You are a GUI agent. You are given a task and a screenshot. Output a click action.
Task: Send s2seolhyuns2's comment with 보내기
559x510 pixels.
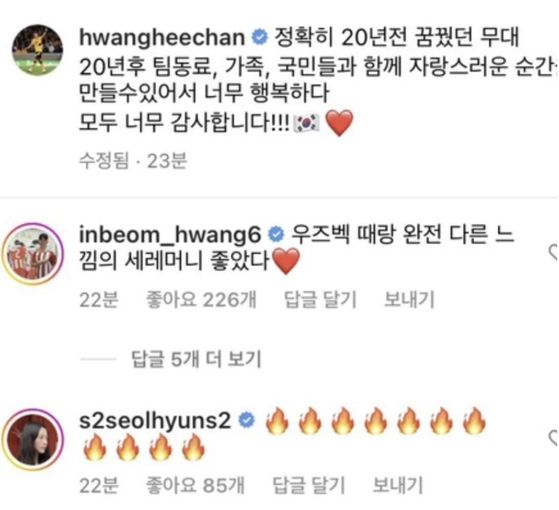pos(397,485)
